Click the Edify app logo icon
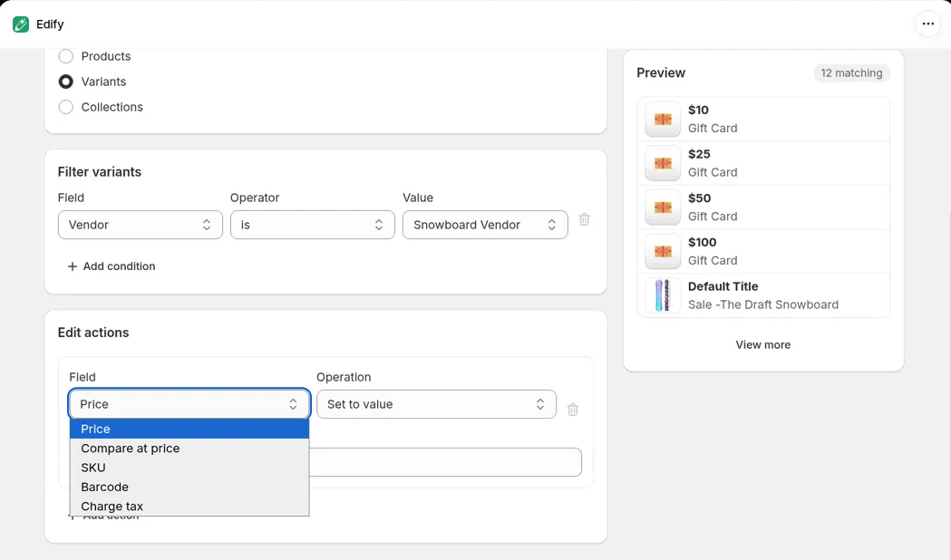Viewport: 951px width, 560px height. 21,24
